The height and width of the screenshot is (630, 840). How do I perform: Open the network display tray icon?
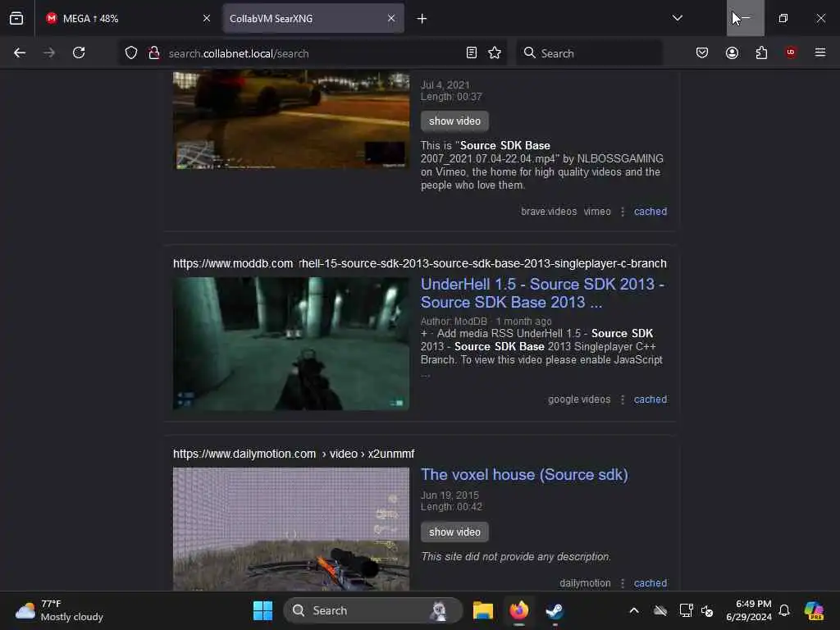686,610
